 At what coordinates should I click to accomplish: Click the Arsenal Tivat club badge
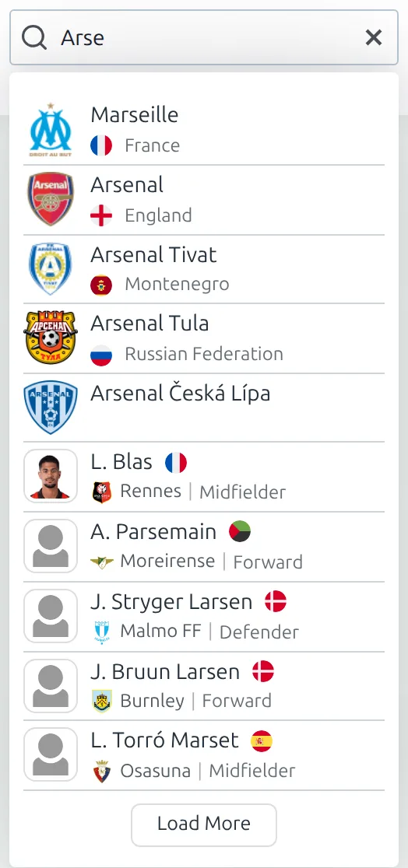point(51,268)
